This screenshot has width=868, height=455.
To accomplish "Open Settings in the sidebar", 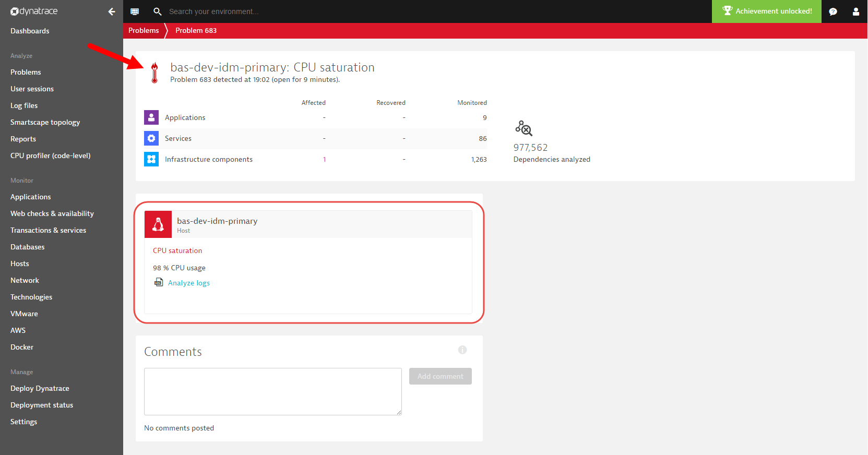I will 23,422.
